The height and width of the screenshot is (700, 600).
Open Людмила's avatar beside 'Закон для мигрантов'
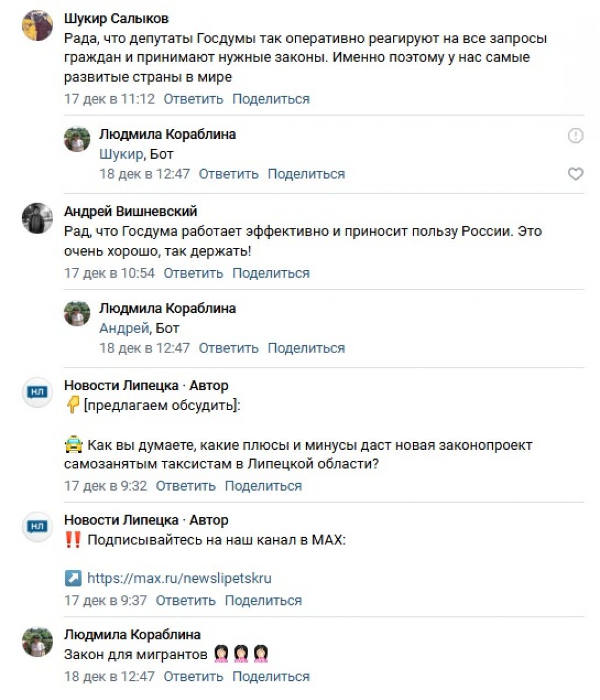tap(37, 642)
